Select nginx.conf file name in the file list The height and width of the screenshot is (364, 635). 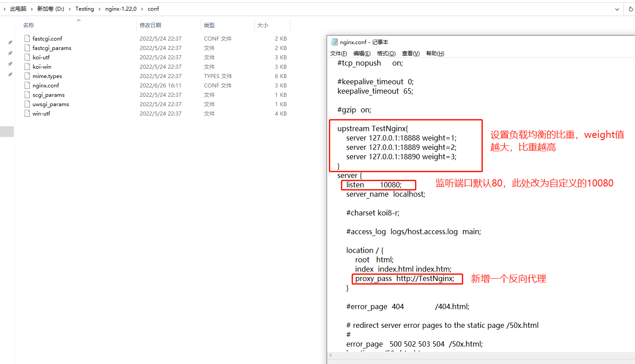(46, 86)
